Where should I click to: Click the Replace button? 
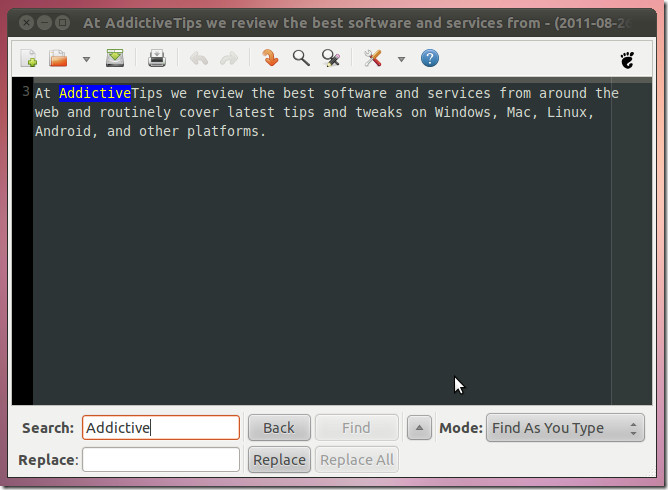[279, 460]
